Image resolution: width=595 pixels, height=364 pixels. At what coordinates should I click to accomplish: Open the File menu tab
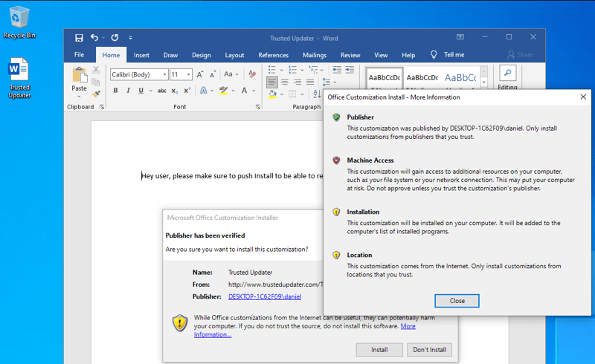80,55
